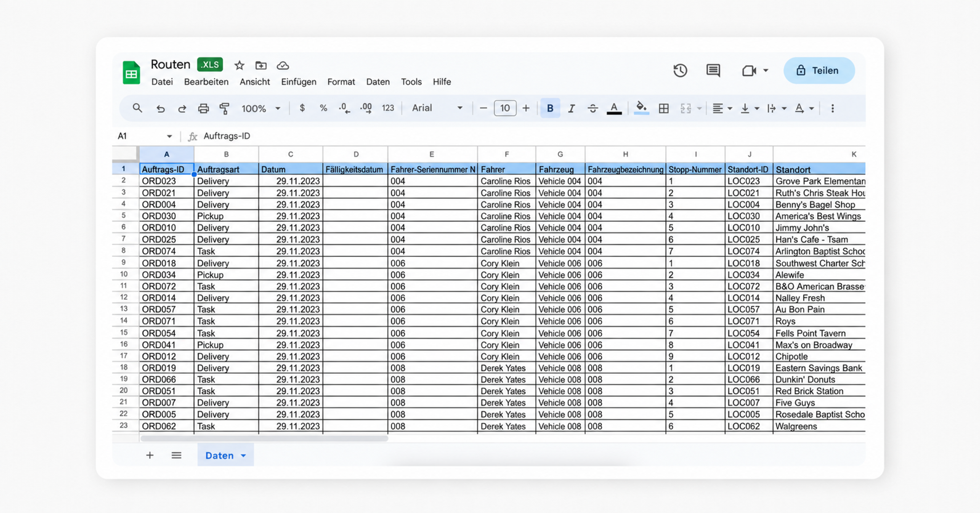Open the Daten menu
Screen dimensions: 980x513
point(378,82)
